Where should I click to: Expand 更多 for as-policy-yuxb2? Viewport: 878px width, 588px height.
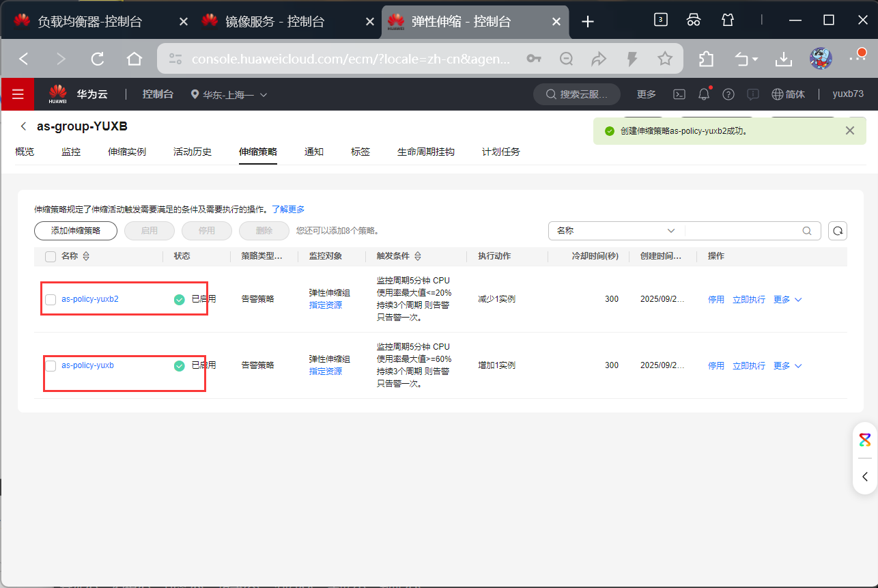pos(787,299)
